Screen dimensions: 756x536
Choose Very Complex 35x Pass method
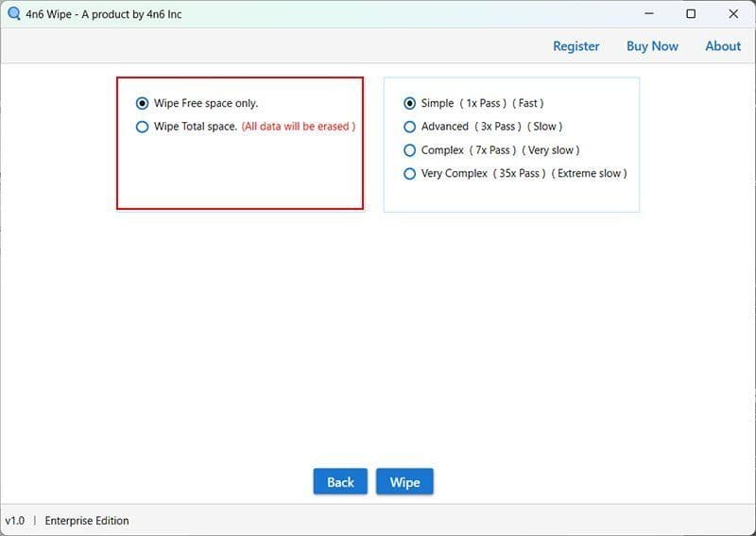(410, 174)
